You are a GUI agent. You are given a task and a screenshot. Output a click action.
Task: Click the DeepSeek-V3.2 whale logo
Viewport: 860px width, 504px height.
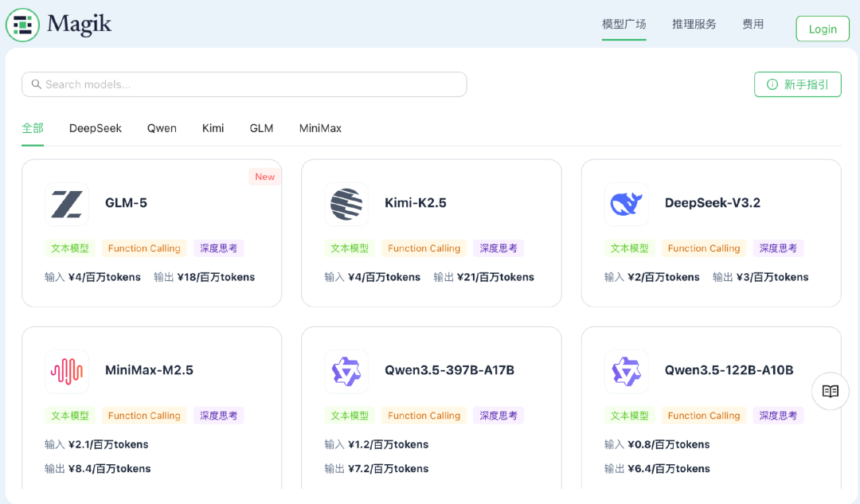(626, 204)
